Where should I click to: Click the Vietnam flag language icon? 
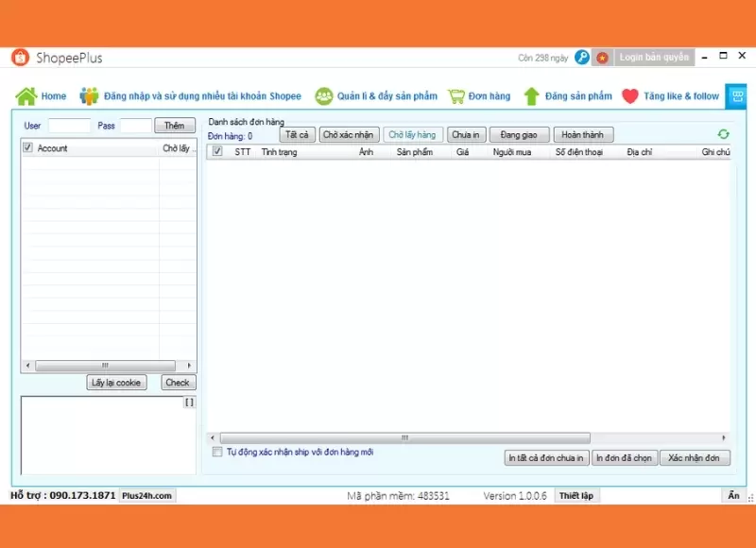click(x=602, y=58)
